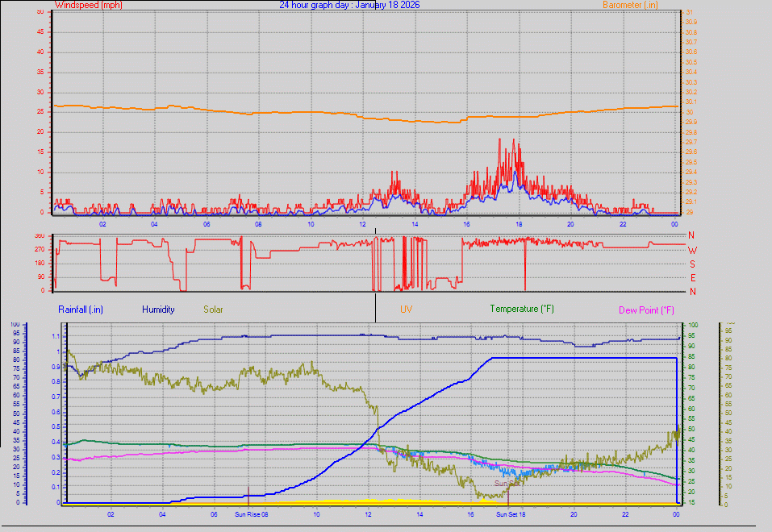Click hour 22 on the bottom graph axis
The width and height of the screenshot is (772, 532).
coord(625,513)
